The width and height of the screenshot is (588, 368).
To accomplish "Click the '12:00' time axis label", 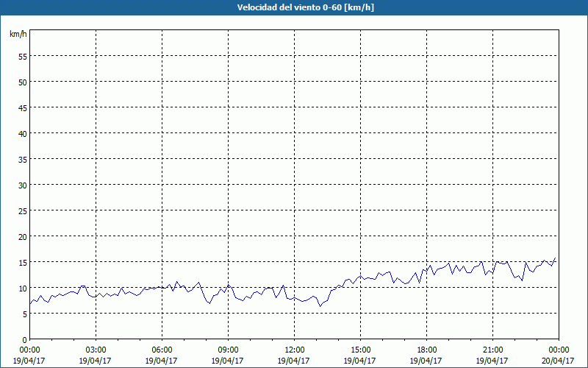I will pos(295,350).
